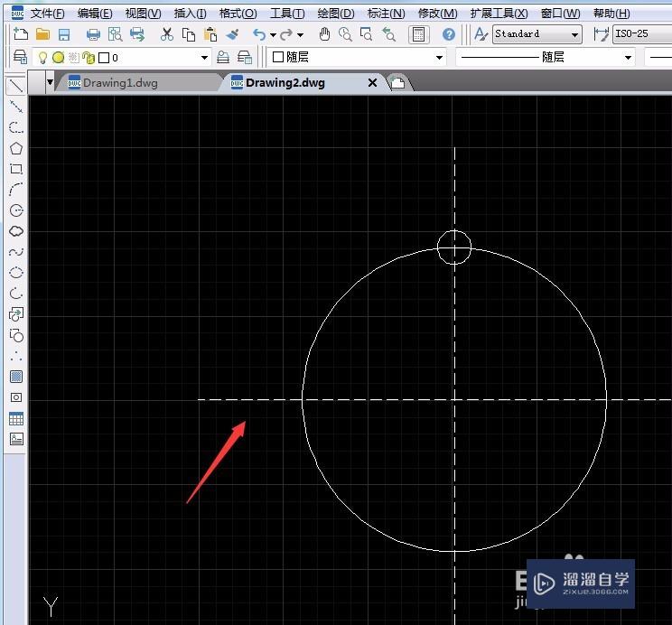Expand the linetype control dropdown
Screen dimensions: 672x625
click(x=629, y=58)
